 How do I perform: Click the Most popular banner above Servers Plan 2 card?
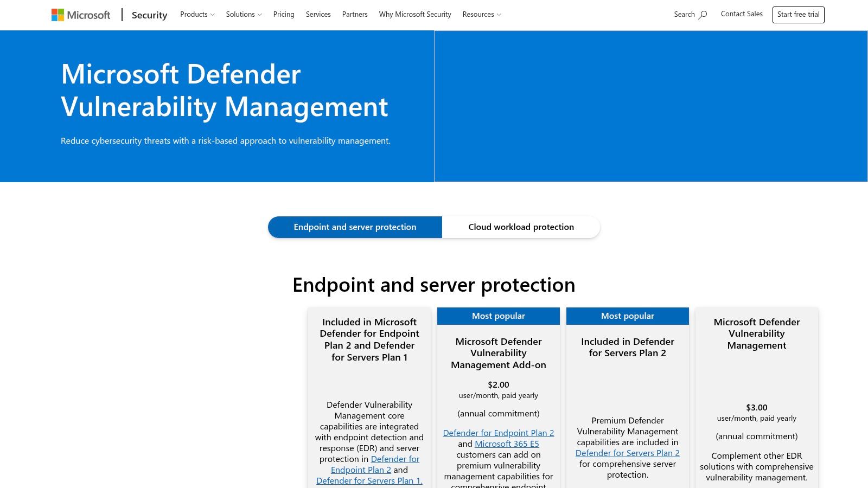point(627,316)
